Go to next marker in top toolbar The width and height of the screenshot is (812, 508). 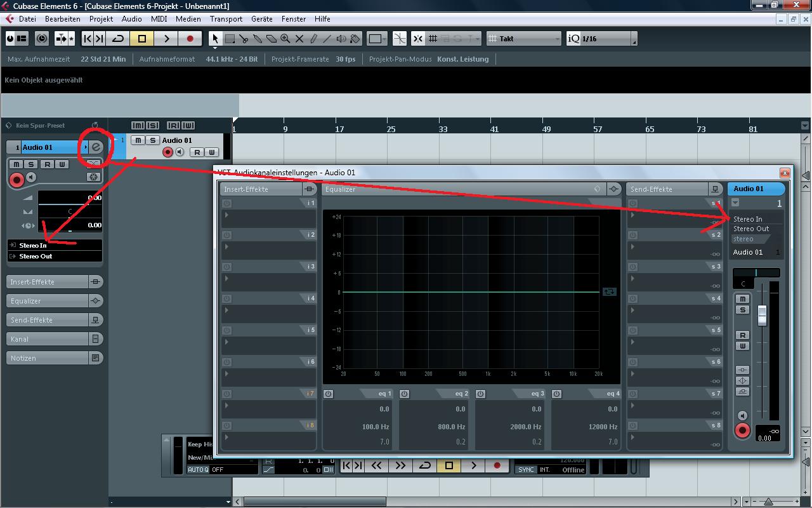100,39
